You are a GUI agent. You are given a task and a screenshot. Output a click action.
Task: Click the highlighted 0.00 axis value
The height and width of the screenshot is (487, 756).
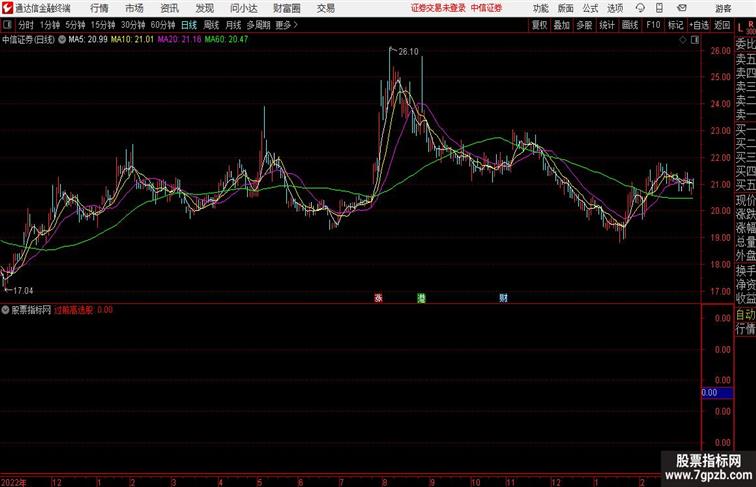pyautogui.click(x=717, y=393)
